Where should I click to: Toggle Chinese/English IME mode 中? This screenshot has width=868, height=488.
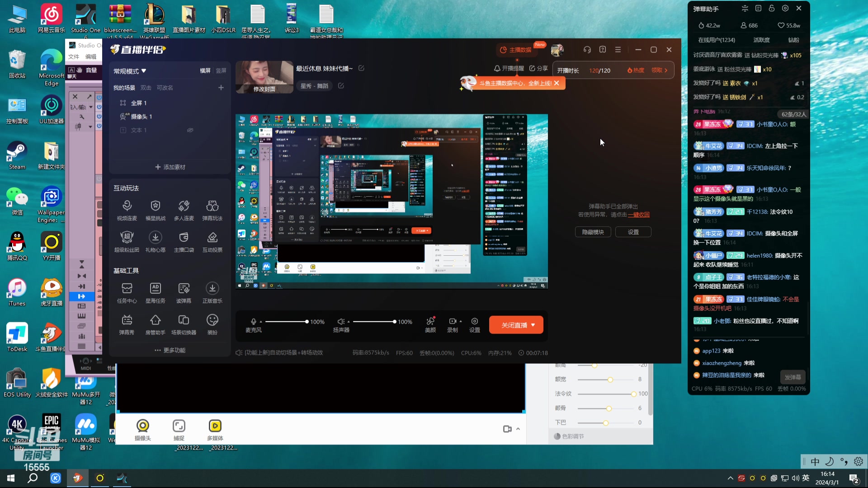point(815,461)
